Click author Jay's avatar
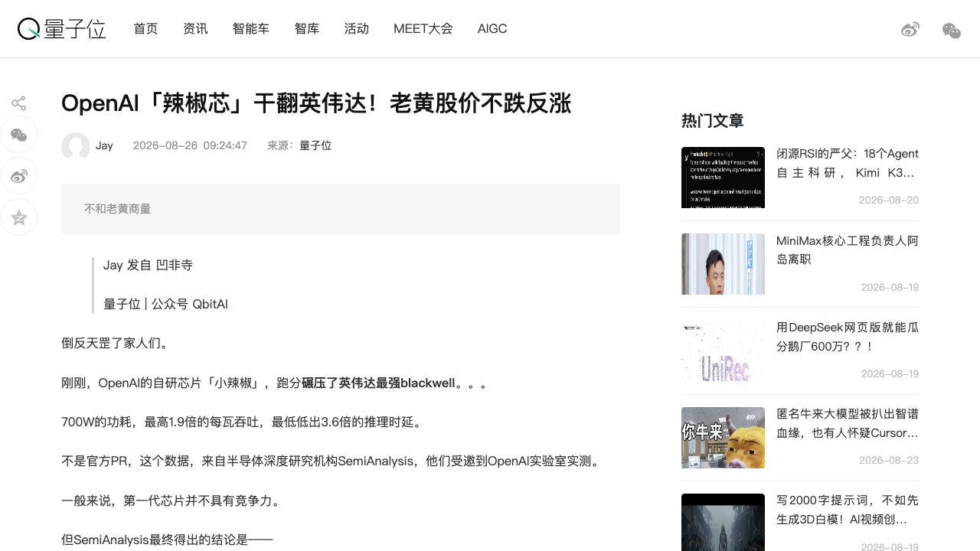980x551 pixels. (x=76, y=146)
